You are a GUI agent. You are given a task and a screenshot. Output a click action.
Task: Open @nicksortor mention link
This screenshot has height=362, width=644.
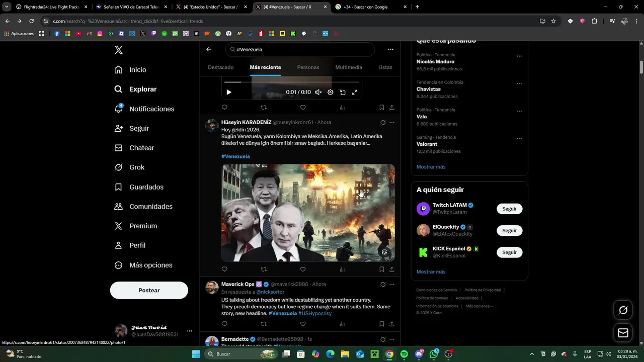270,292
